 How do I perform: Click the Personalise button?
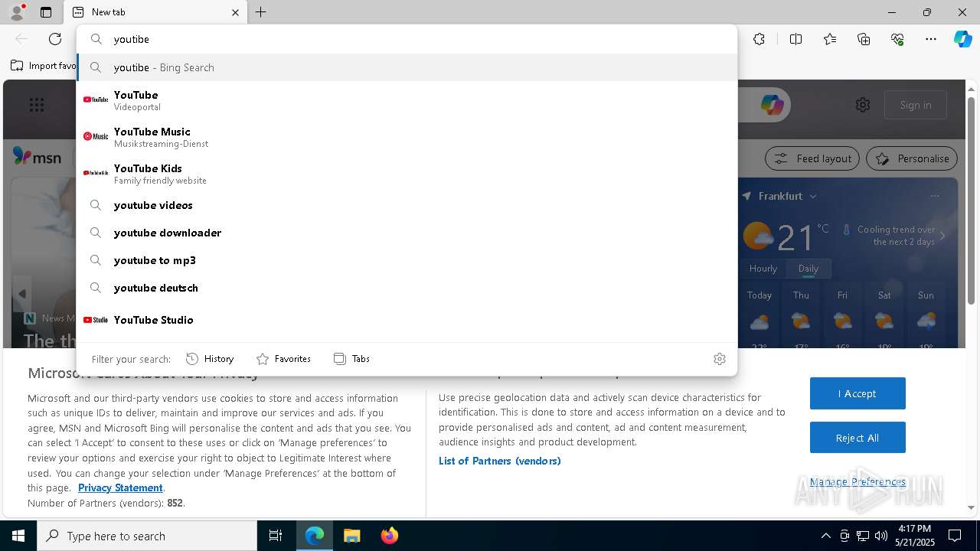point(912,158)
